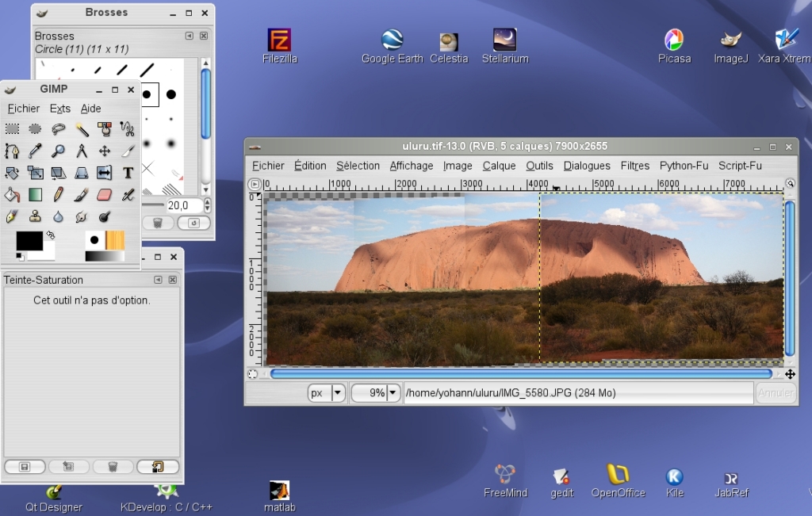Choose the Scale tool

click(x=35, y=172)
